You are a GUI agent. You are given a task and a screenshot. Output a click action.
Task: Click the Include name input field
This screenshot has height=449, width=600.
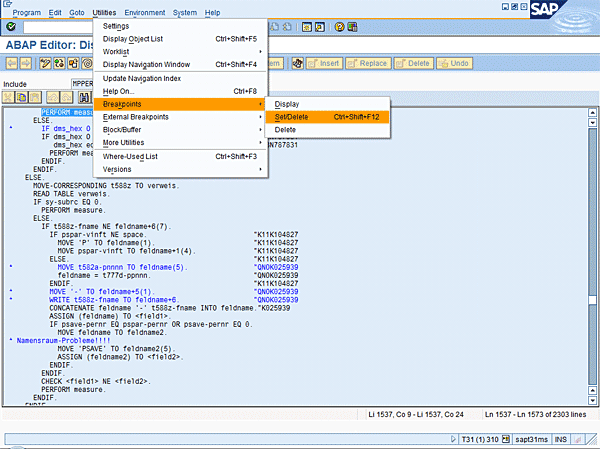tap(82, 83)
